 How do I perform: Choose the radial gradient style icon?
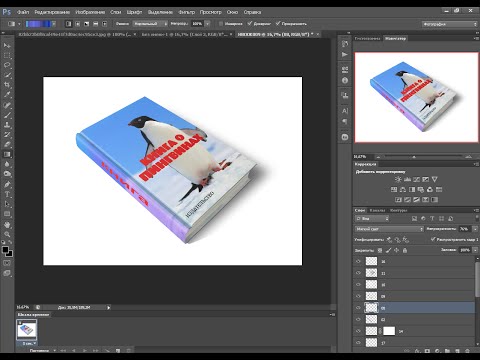(x=78, y=24)
